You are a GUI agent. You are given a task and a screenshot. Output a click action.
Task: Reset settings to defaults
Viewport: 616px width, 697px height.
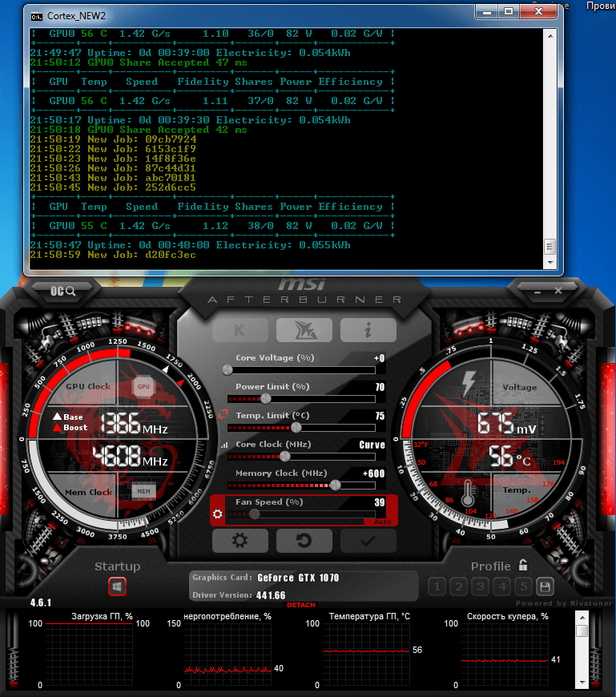pyautogui.click(x=304, y=541)
